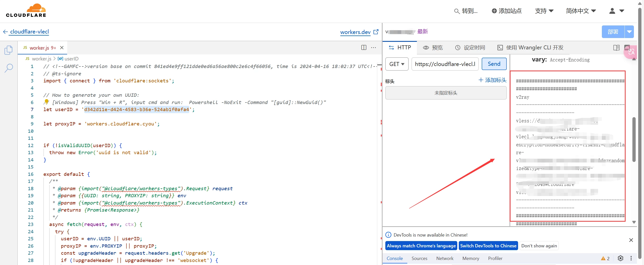Viewport: 644px width, 265px height.
Task: Open the editor more actions ellipsis
Action: 373,48
